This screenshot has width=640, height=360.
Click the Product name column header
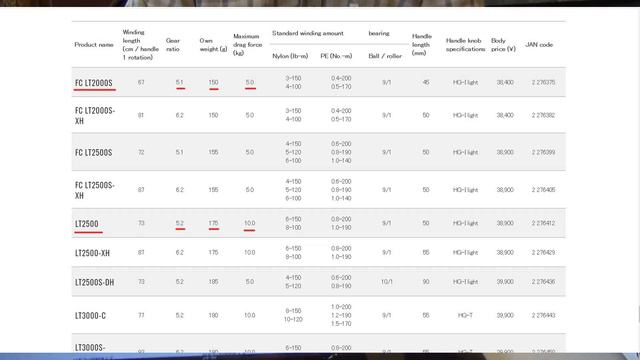point(94,44)
